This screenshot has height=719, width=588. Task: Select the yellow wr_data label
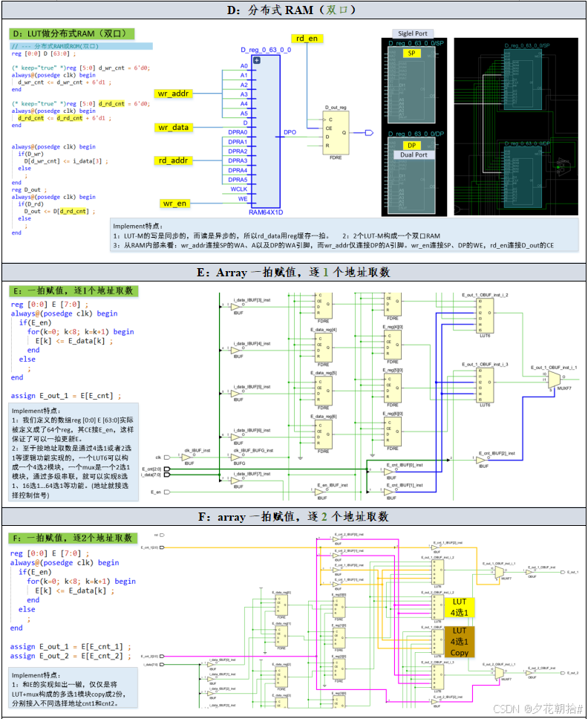click(x=173, y=127)
